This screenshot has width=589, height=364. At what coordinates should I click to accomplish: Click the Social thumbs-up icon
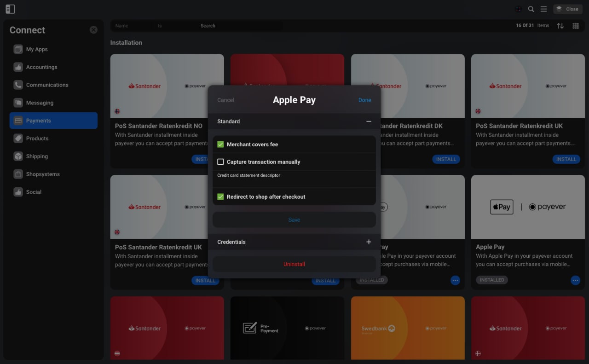[18, 192]
